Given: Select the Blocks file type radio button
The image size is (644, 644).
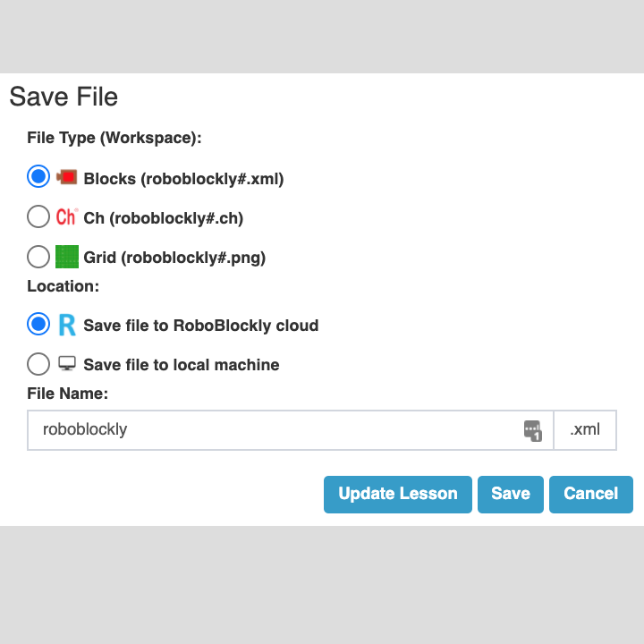Looking at the screenshot, I should point(38,177).
